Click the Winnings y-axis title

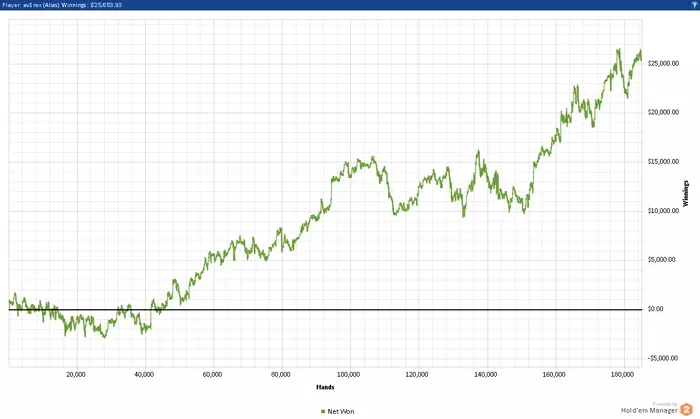[686, 193]
